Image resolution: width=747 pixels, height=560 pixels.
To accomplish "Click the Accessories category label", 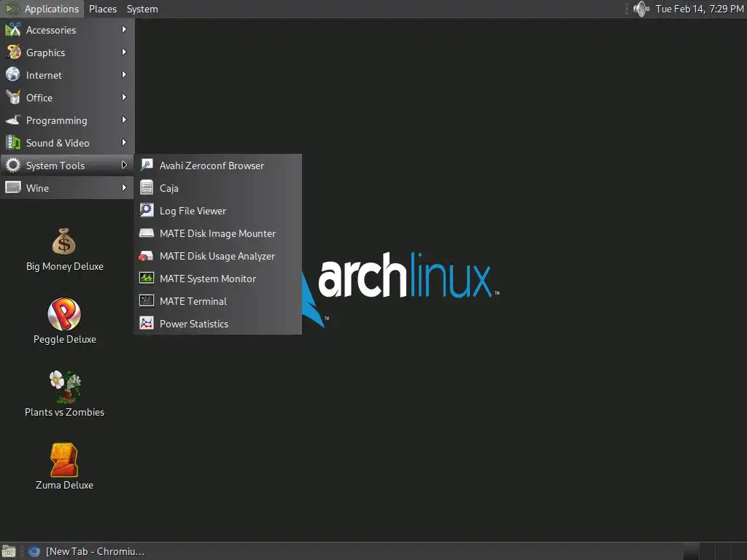I will coord(51,30).
